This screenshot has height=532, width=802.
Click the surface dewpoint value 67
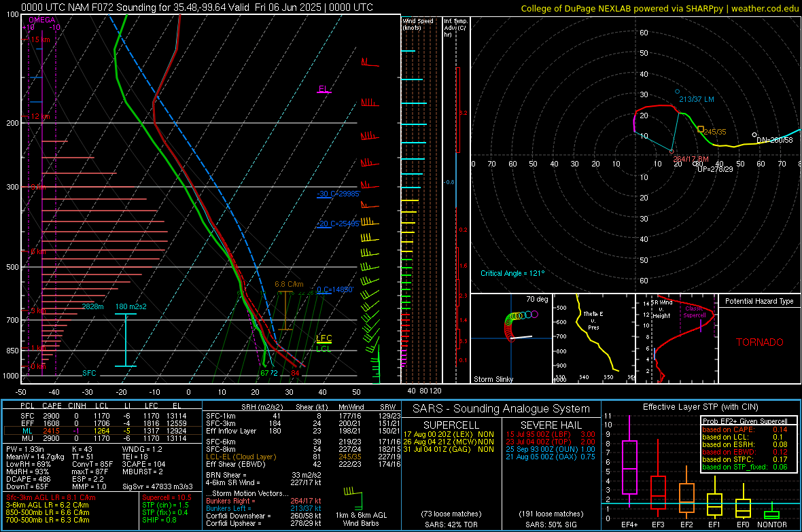[264, 373]
